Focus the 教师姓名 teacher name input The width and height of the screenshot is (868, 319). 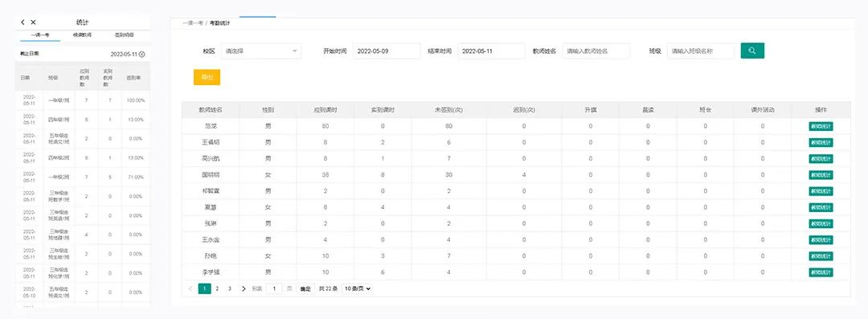tap(596, 51)
